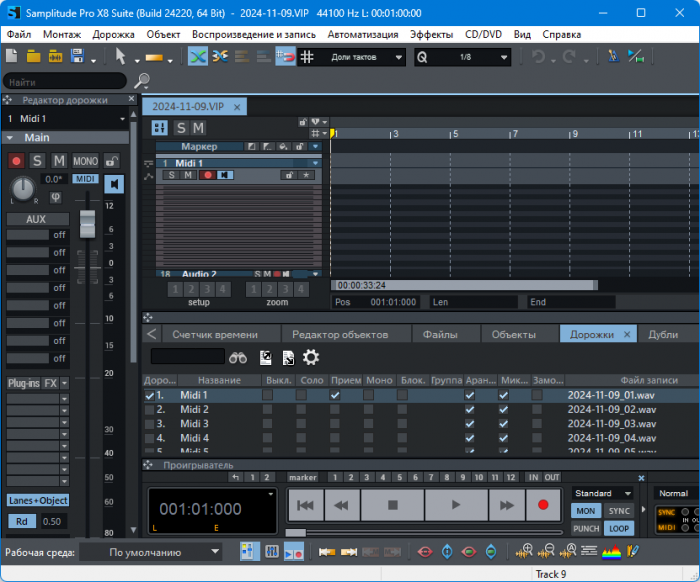Click the binoculars search icon in the track manager
This screenshot has height=582, width=700.
238,357
